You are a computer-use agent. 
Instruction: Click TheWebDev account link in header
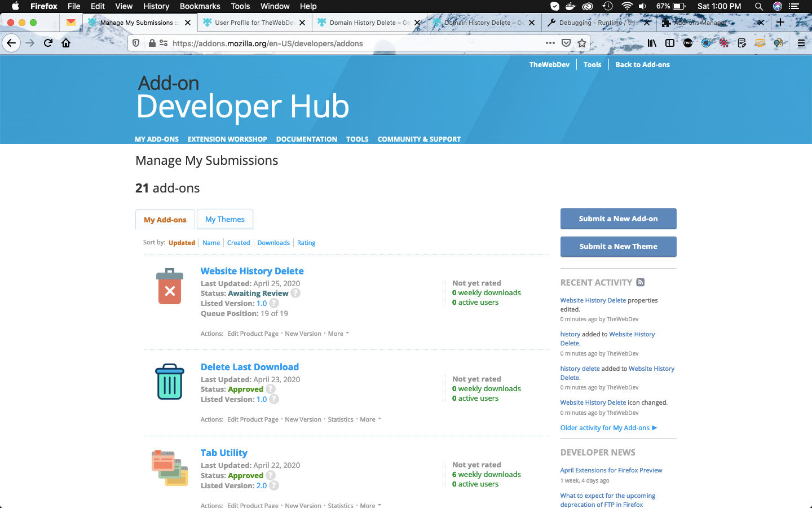[x=549, y=64]
